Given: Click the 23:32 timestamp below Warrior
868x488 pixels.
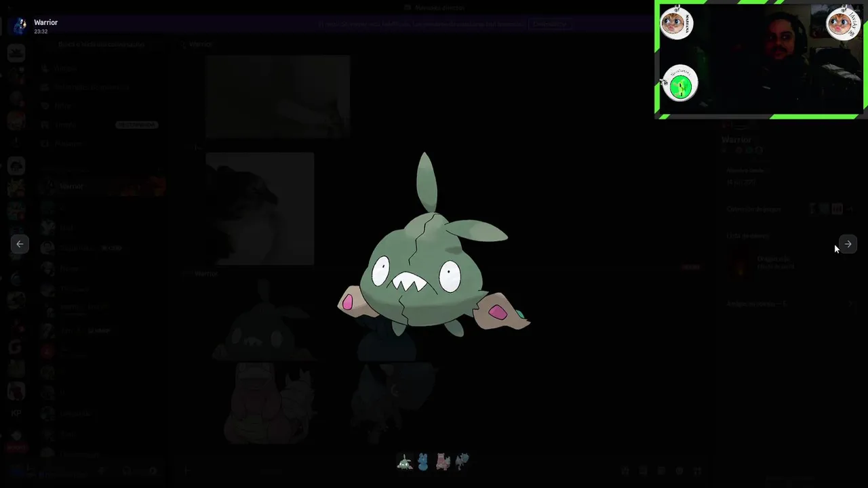Looking at the screenshot, I should [41, 31].
